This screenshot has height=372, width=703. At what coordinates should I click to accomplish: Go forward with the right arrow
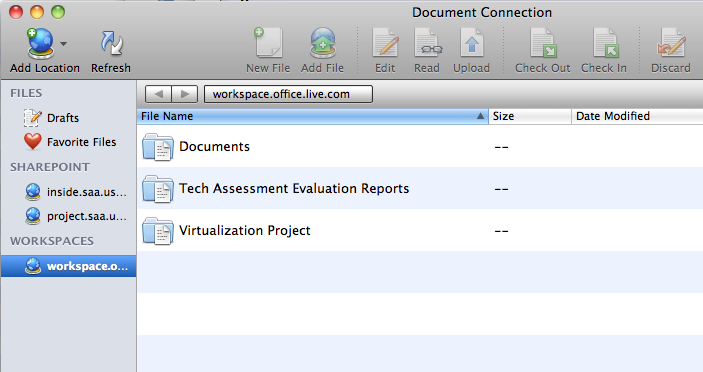coord(184,94)
